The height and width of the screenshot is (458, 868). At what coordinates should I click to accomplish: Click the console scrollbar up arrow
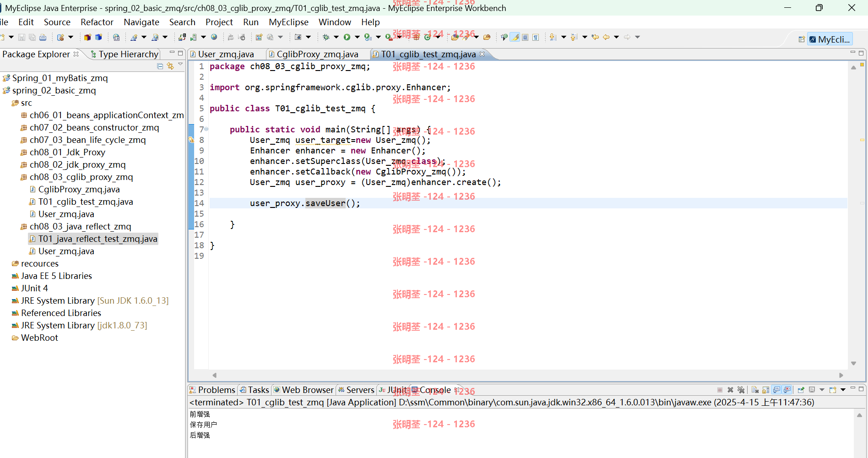(859, 415)
